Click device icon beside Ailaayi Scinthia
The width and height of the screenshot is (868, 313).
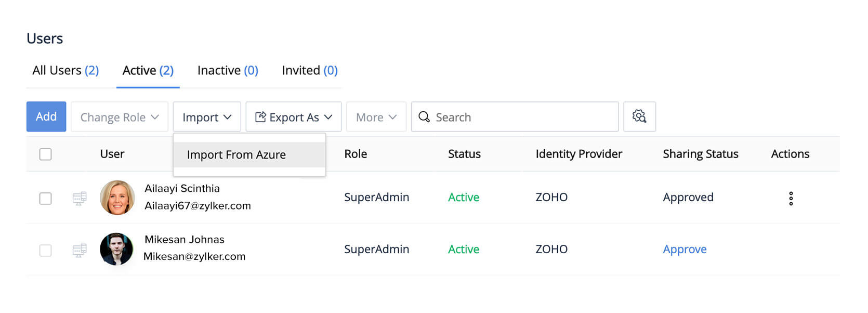coord(80,198)
